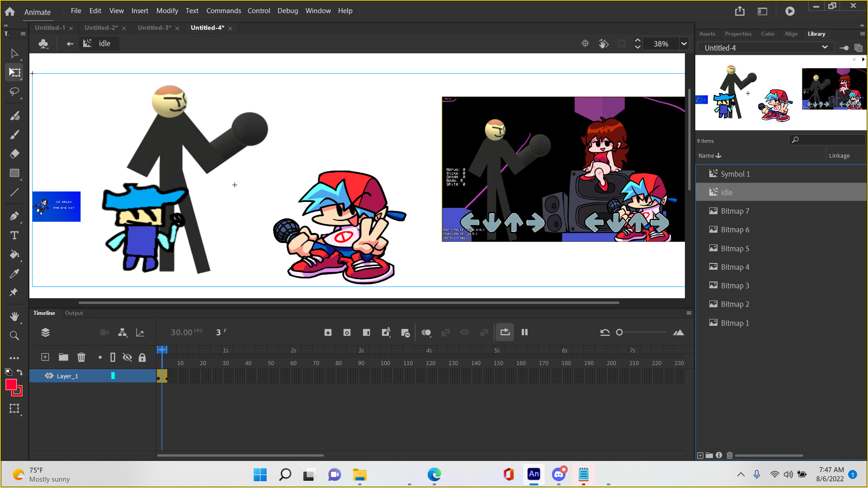Delete layer with the timeline trash icon
868x488 pixels.
pyautogui.click(x=81, y=357)
